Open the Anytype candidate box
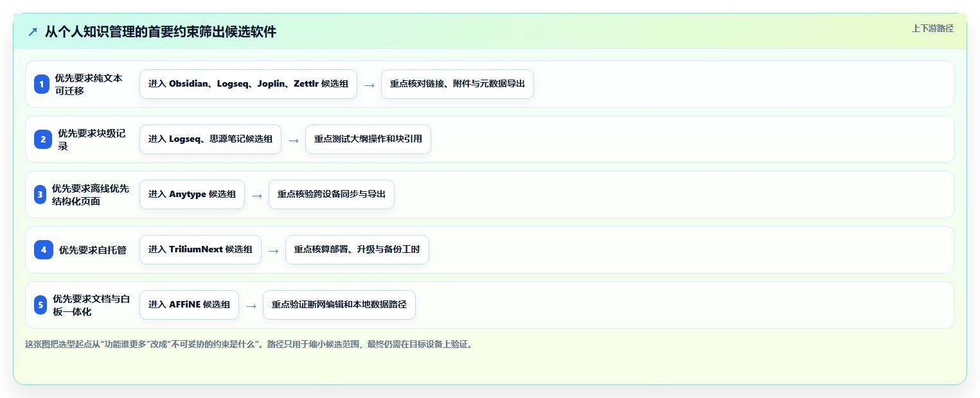Image resolution: width=980 pixels, height=398 pixels. (192, 195)
